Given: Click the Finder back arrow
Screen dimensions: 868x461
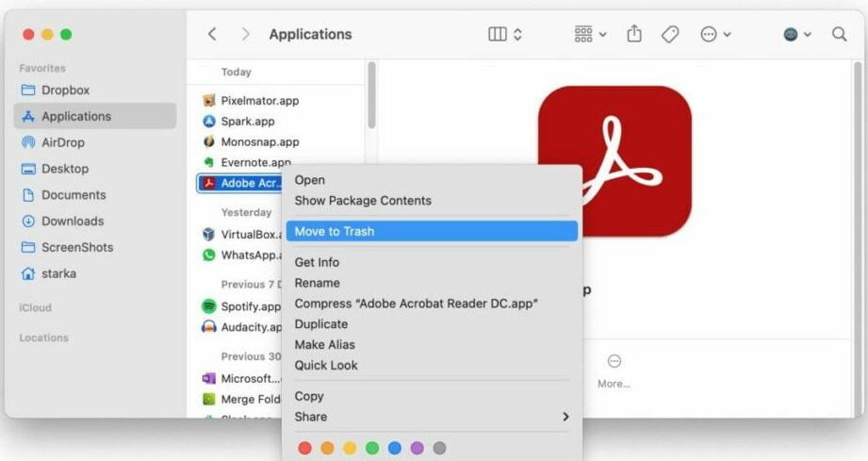Looking at the screenshot, I should (x=212, y=34).
